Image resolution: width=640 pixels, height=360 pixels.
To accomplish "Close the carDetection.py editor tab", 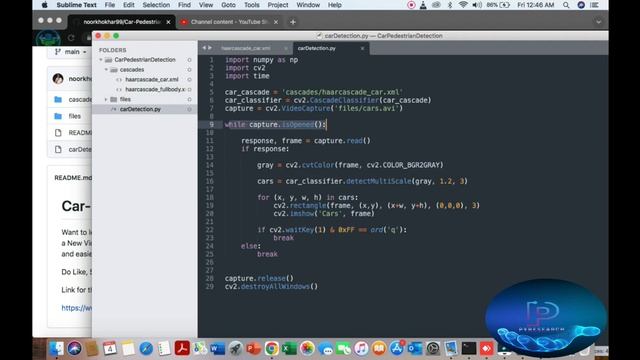I will coord(362,48).
